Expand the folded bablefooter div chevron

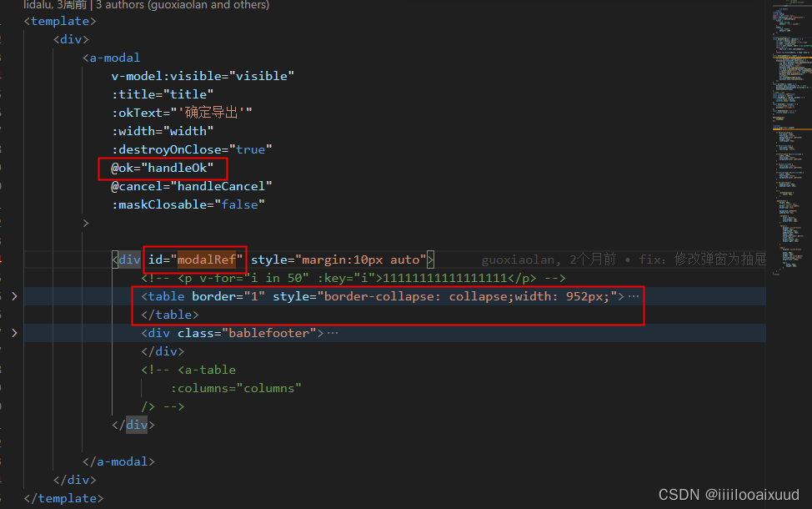[x=14, y=332]
